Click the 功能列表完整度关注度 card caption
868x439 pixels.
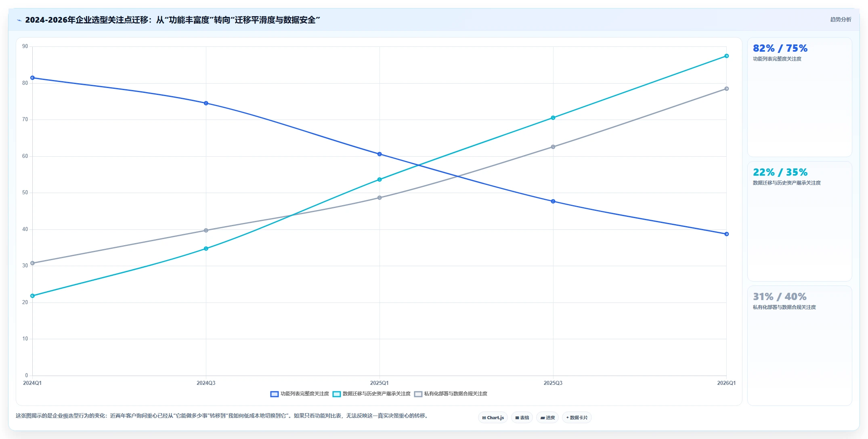coord(777,59)
